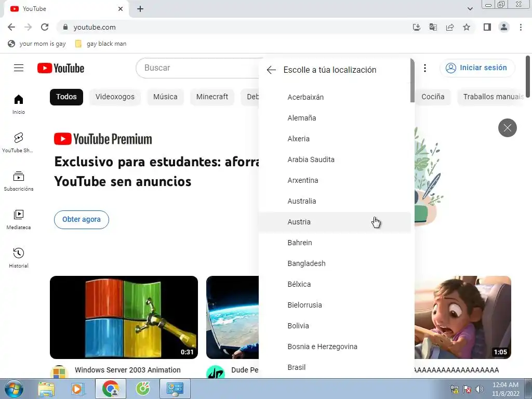Image resolution: width=532 pixels, height=399 pixels.
Task: Click the page vertical scrollbar
Action: (x=528, y=76)
